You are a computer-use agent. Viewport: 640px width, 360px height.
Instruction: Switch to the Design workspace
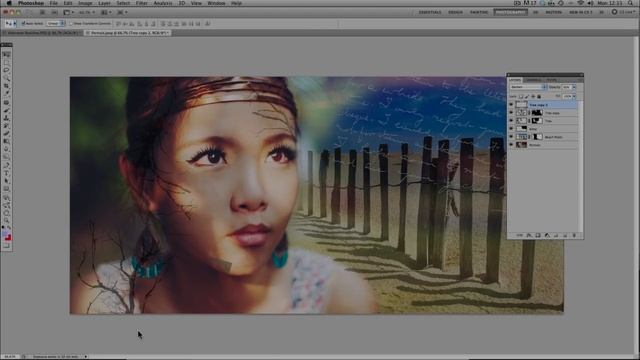point(456,12)
